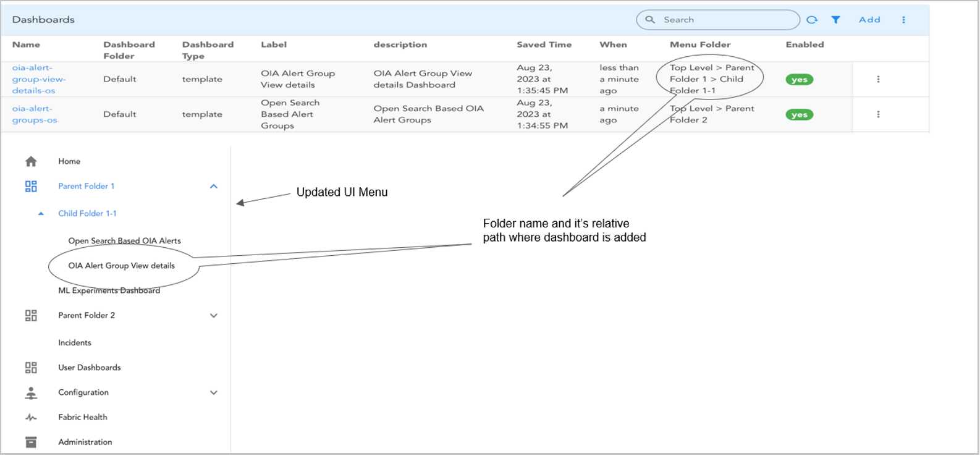The width and height of the screenshot is (980, 456).
Task: Click the Home icon in sidebar
Action: [31, 161]
